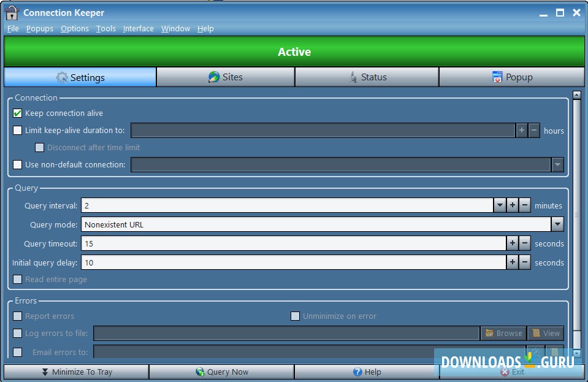Enable Use non-default connection checkbox
The image size is (588, 382).
(17, 164)
